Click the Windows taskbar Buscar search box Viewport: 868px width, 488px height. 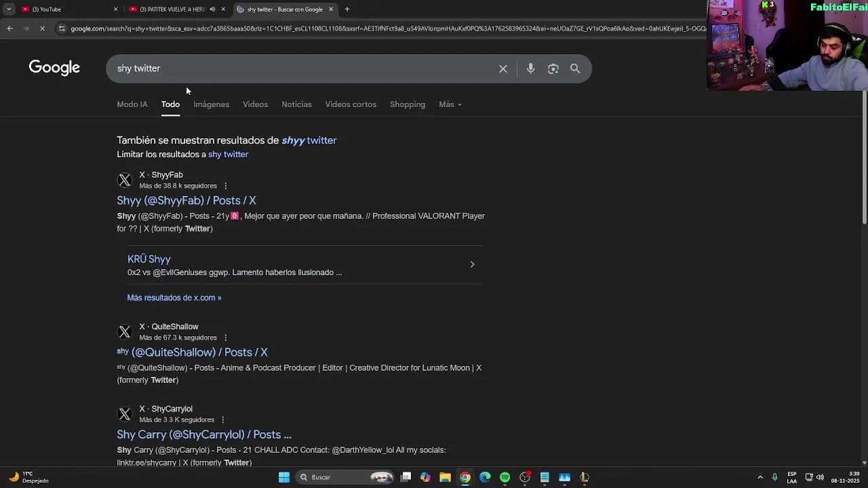346,477
